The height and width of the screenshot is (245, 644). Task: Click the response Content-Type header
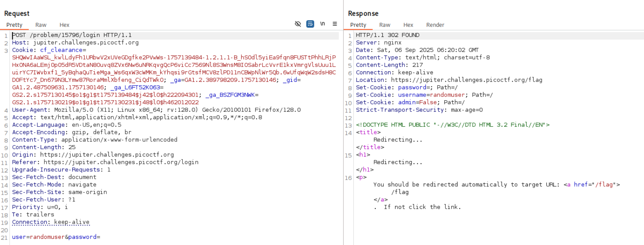coord(423,58)
